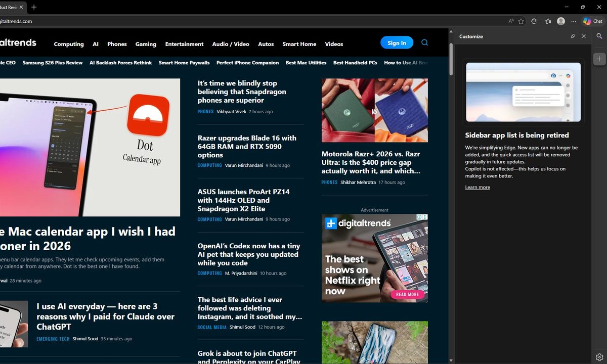Click the Claude article phone thumbnail
This screenshot has height=364, width=607.
(x=14, y=324)
